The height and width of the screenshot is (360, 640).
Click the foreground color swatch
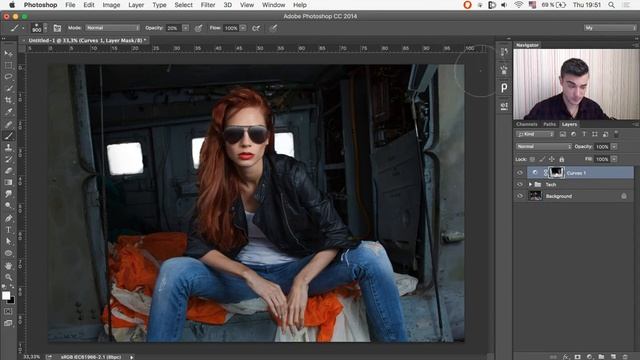6,296
